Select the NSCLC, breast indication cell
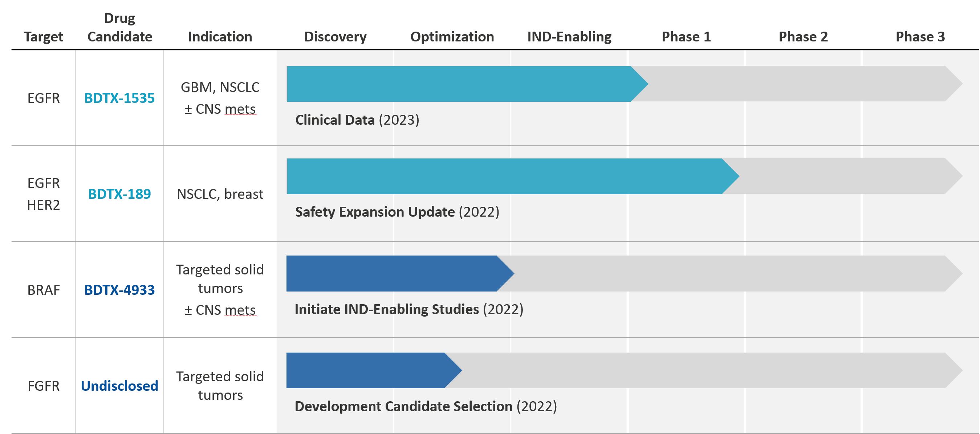This screenshot has height=434, width=980. pos(220,194)
